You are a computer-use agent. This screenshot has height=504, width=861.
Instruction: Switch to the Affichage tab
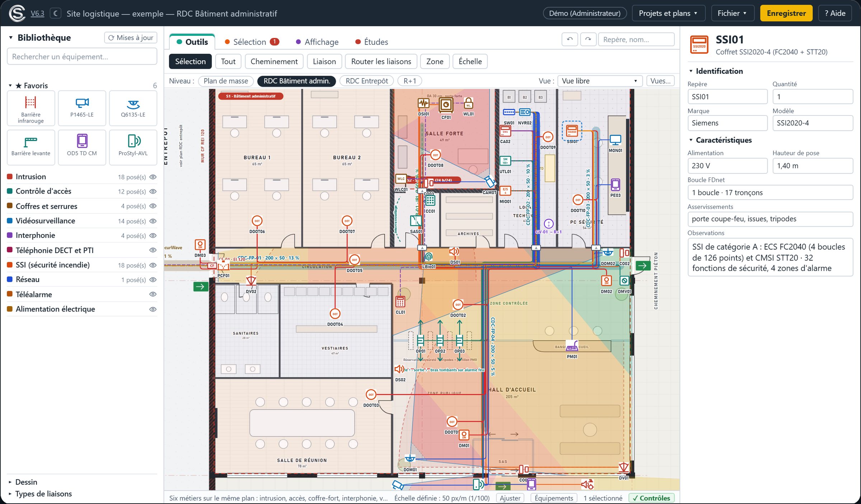point(317,42)
